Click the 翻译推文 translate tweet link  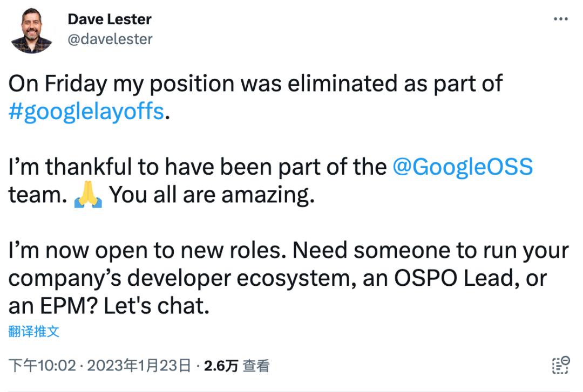click(34, 332)
